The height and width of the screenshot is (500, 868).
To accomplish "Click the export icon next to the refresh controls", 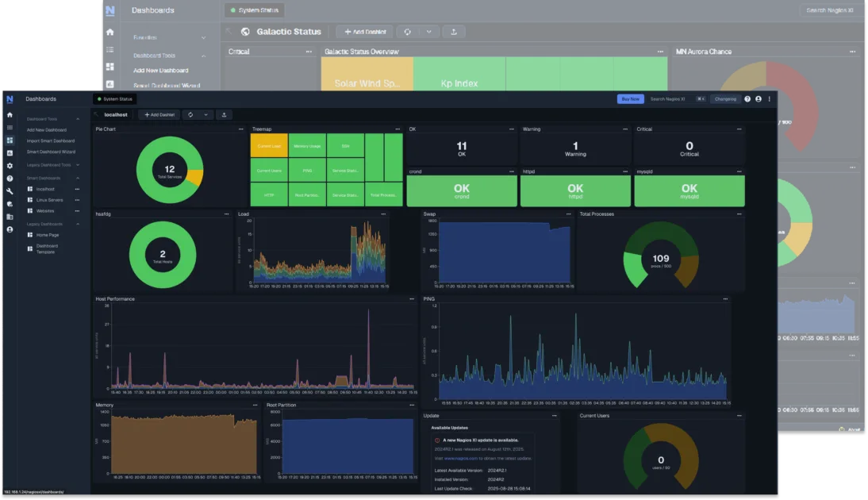I will tap(225, 114).
